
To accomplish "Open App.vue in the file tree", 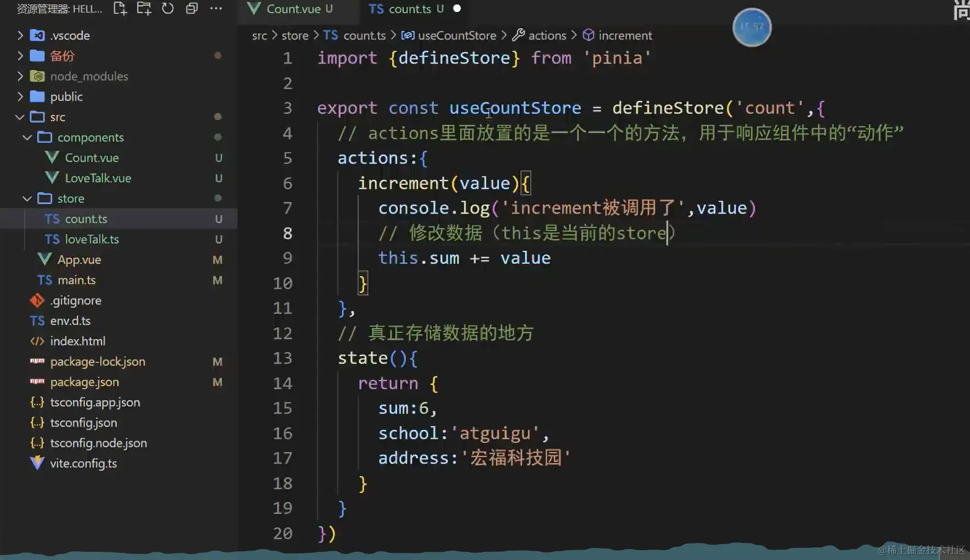I will point(79,259).
